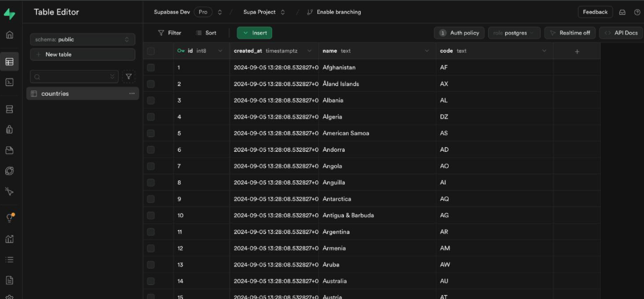Viewport: 644px width, 299px height.
Task: Click the Pro plan badge
Action: 203,12
